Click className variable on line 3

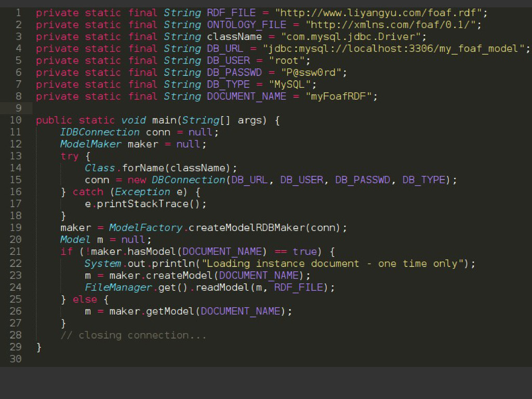tap(234, 37)
